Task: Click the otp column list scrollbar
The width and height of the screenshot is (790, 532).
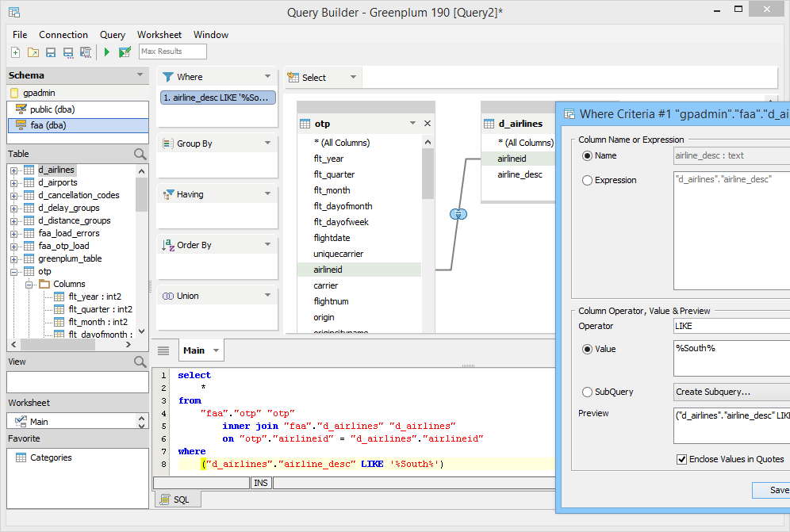Action: click(x=428, y=174)
